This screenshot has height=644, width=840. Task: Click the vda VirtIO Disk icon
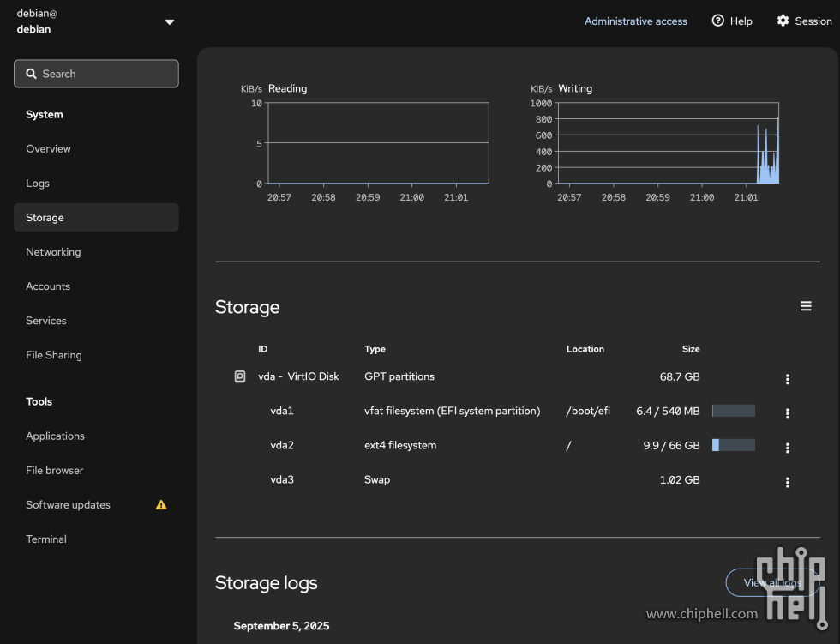point(240,376)
